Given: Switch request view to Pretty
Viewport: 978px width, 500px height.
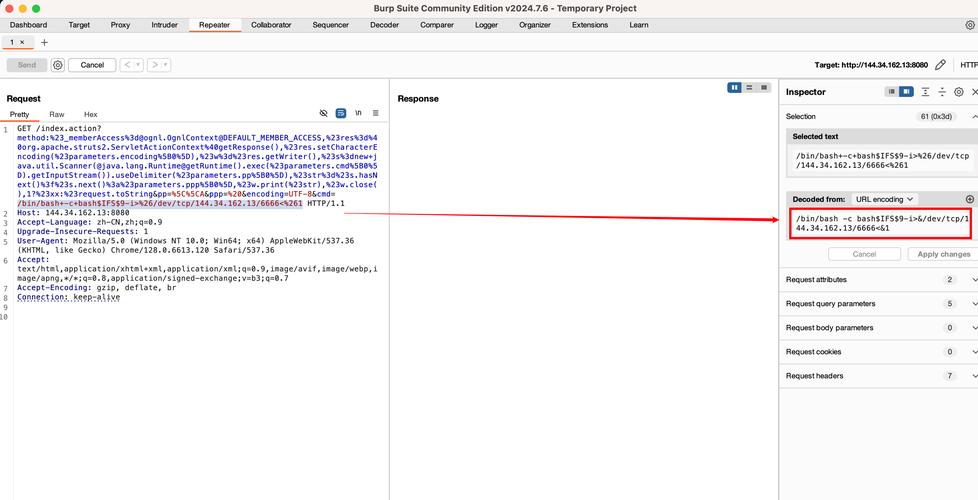Looking at the screenshot, I should [19, 115].
